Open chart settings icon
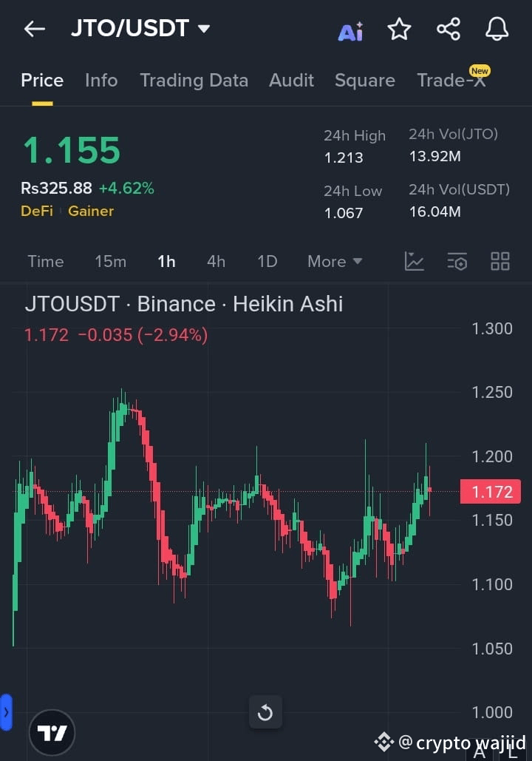Image resolution: width=532 pixels, height=761 pixels. point(457,261)
